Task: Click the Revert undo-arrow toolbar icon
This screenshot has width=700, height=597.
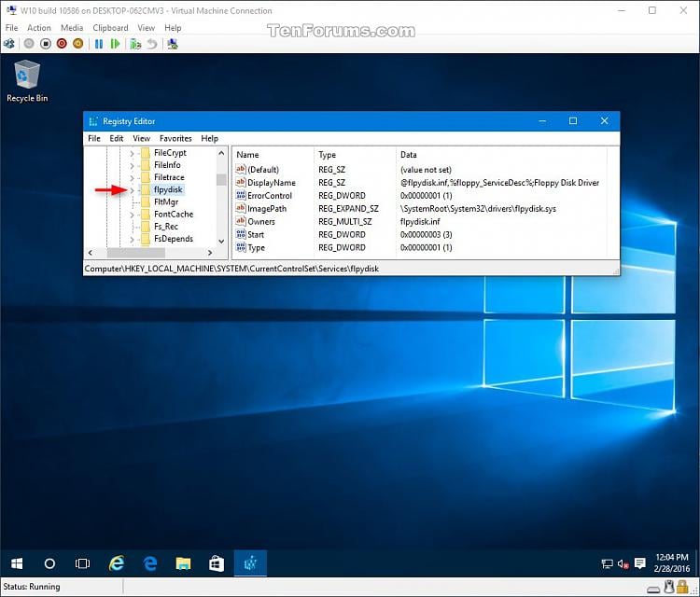Action: (x=152, y=44)
